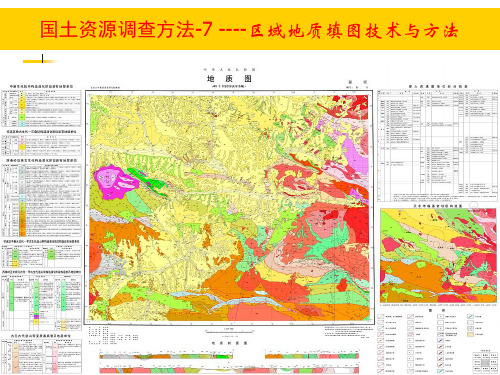
Task: Click the subtitle 区域地质填图技术与方法
Action: click(354, 31)
